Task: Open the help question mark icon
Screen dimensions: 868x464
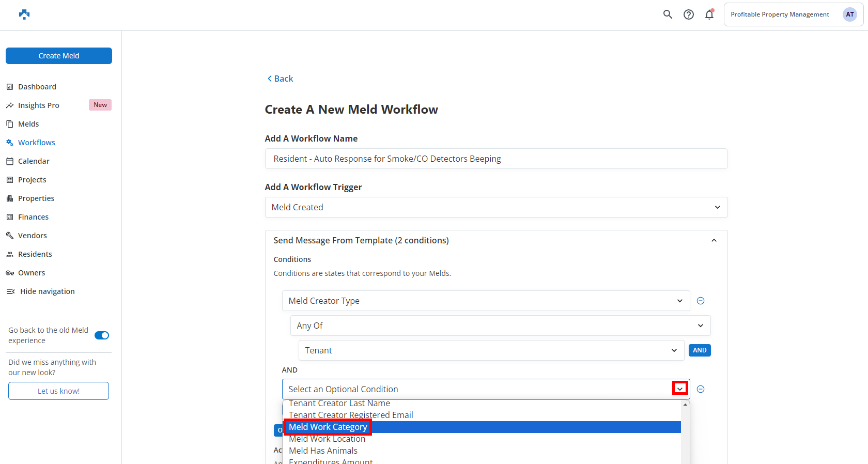Action: pyautogui.click(x=688, y=14)
